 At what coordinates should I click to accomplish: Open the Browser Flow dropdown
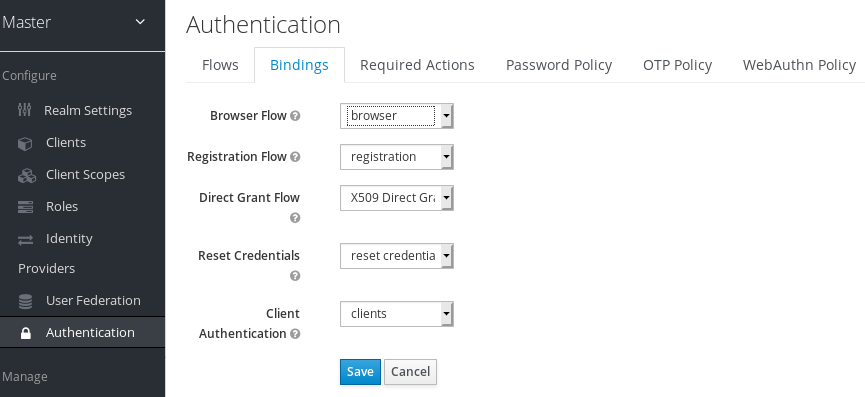pyautogui.click(x=397, y=116)
